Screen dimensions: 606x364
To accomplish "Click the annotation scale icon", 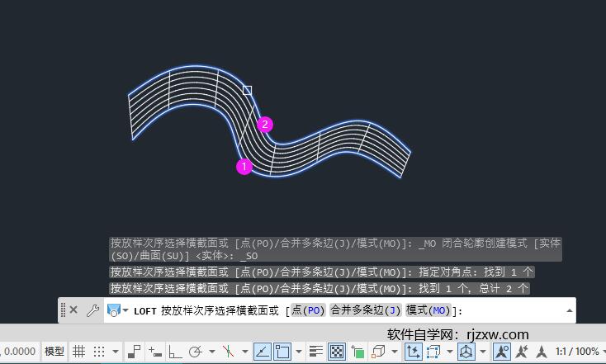I will [542, 352].
